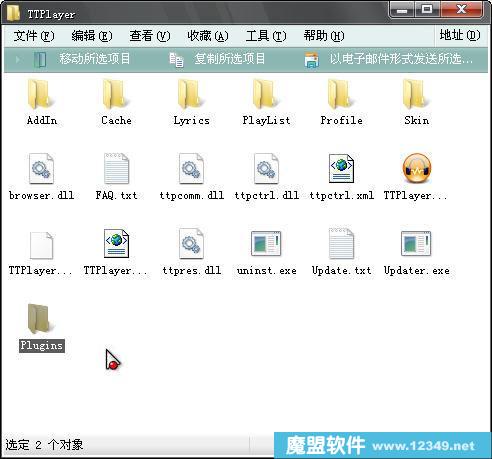This screenshot has height=459, width=492.
Task: Select the highlighted Plugins folder
Action: (x=41, y=327)
